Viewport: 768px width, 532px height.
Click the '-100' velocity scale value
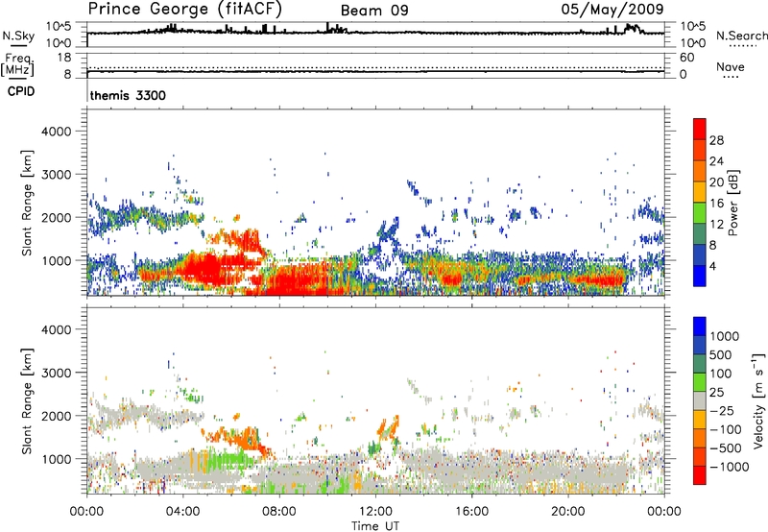click(726, 429)
